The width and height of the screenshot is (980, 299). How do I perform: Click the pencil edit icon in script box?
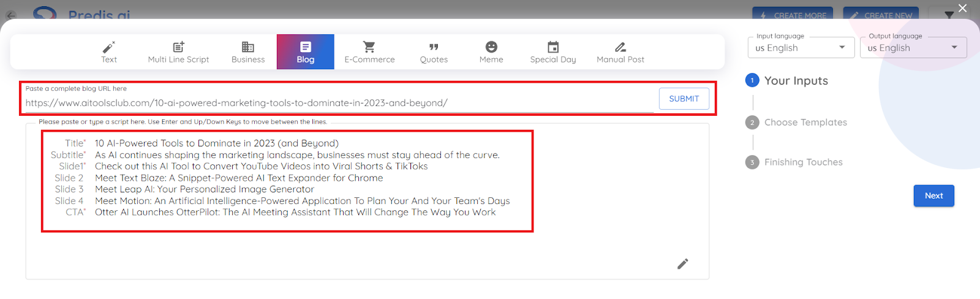pos(682,264)
